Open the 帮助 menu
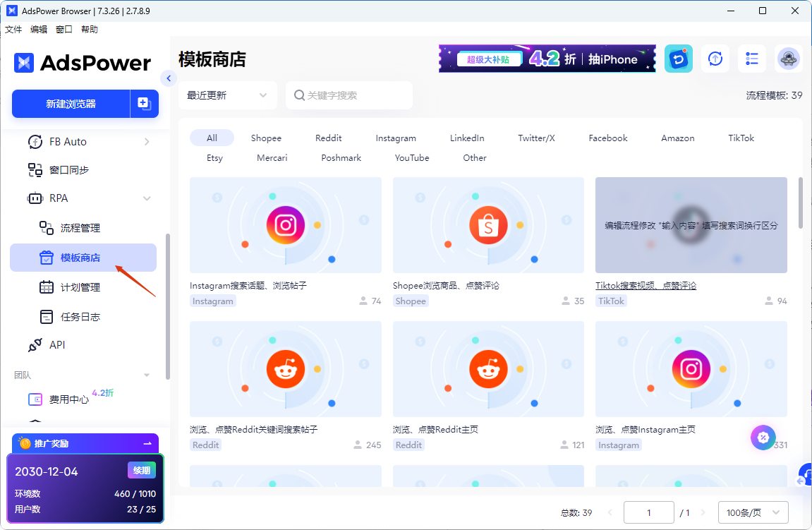Screen dimensions: 812x530 [x=90, y=30]
